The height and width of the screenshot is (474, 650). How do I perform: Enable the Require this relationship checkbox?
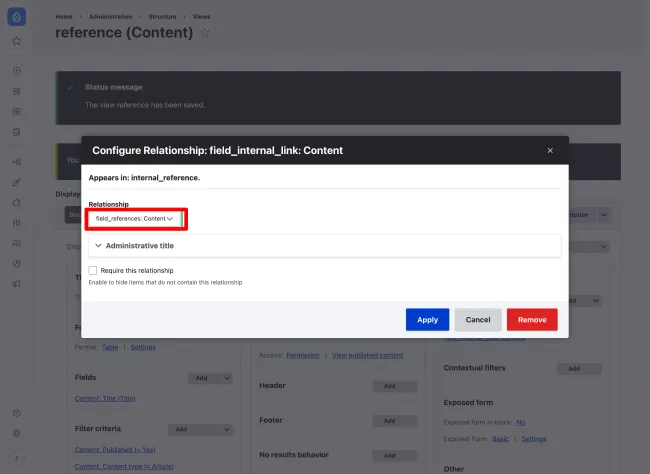(x=93, y=270)
